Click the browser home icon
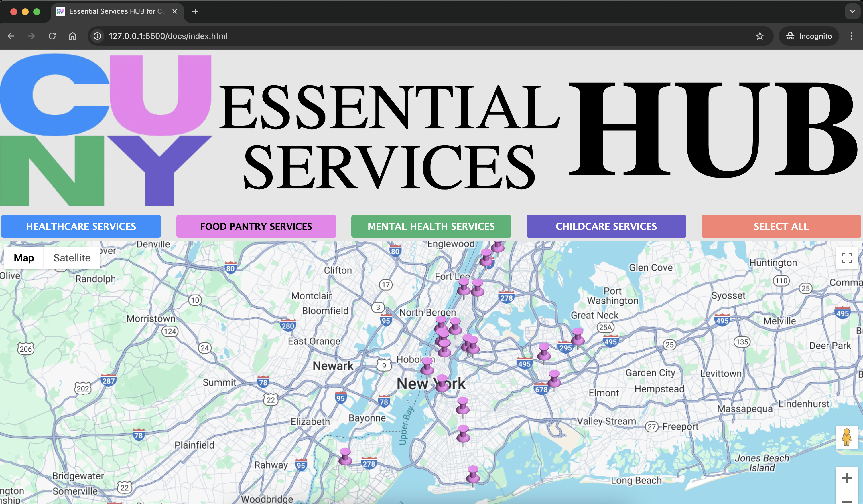 (x=73, y=36)
